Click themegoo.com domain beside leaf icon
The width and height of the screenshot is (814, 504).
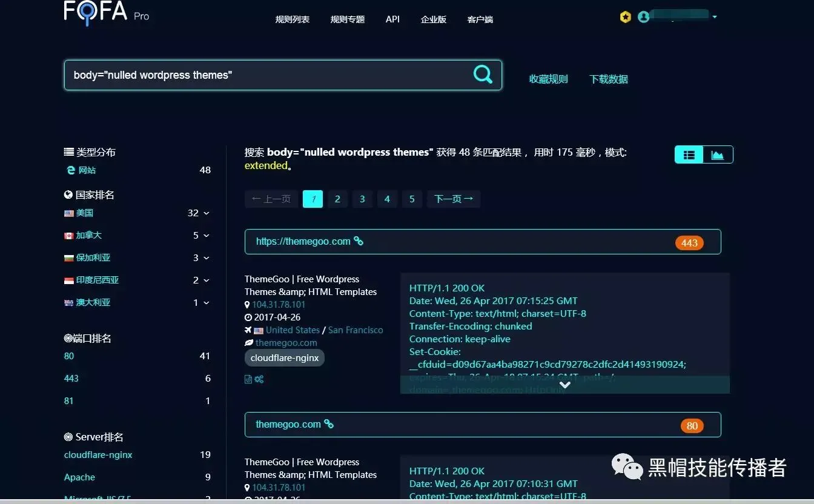(x=286, y=343)
